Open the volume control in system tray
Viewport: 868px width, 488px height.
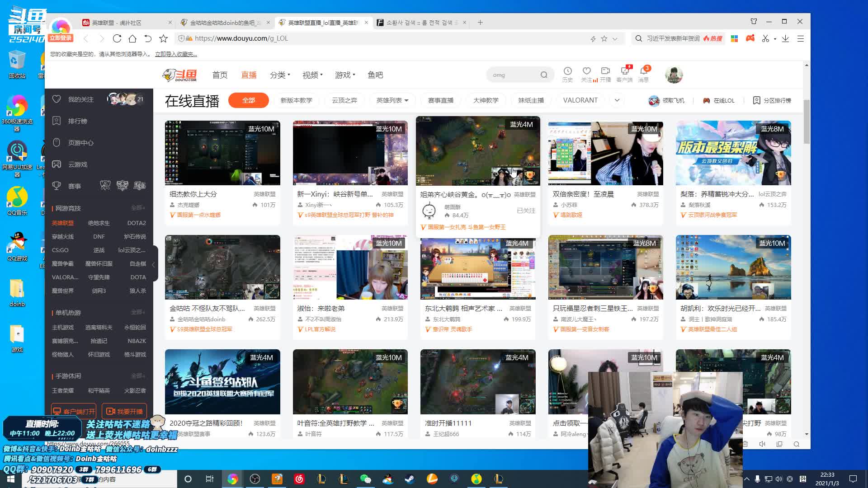click(x=778, y=479)
